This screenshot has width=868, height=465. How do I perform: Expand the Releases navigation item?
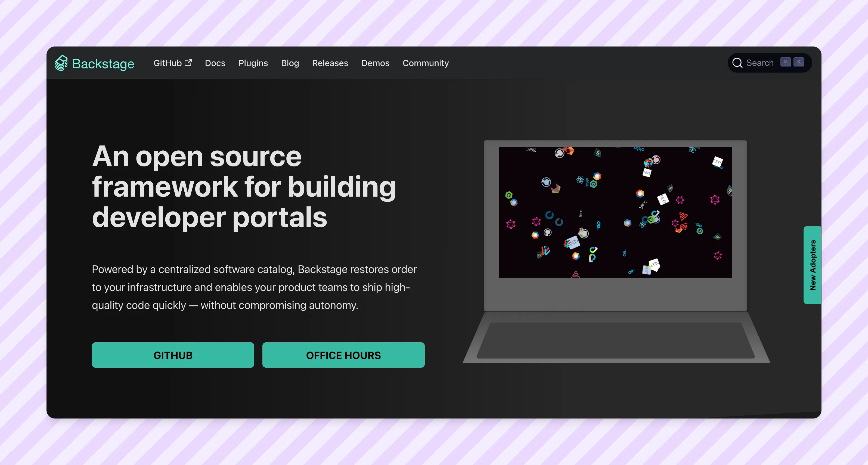(330, 63)
